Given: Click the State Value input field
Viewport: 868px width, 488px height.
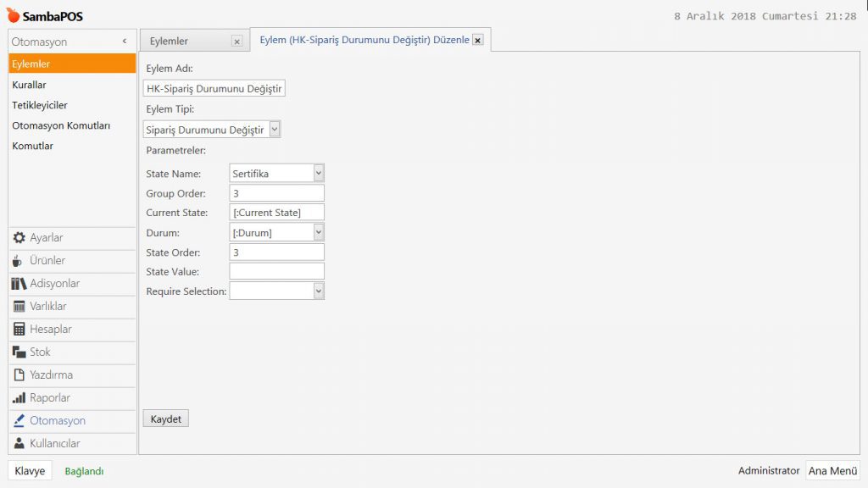Looking at the screenshot, I should (276, 271).
